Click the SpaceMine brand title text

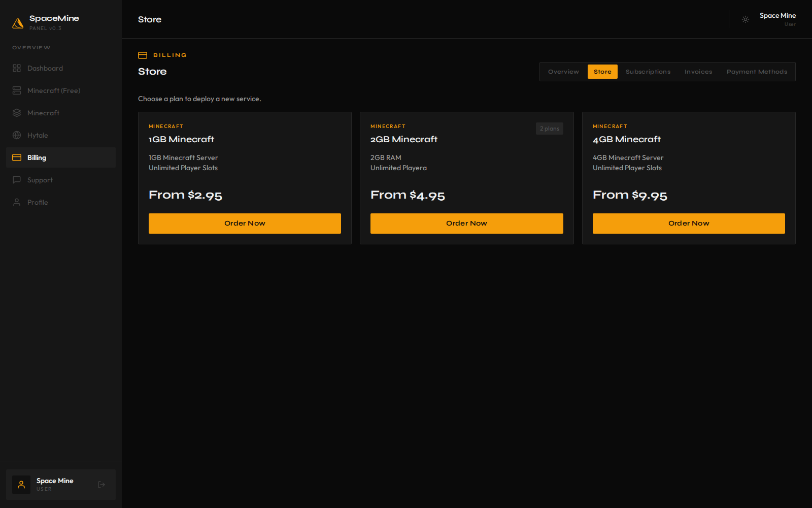coord(54,18)
